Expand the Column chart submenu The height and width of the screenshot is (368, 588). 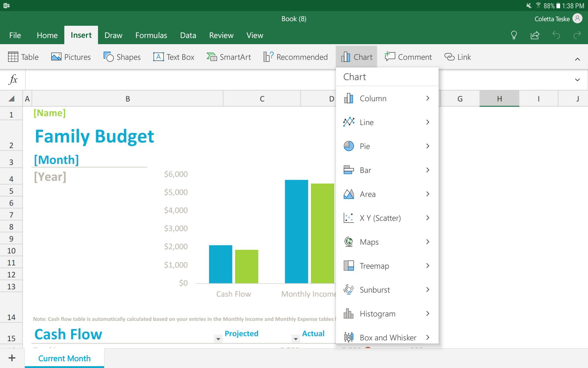pos(387,98)
